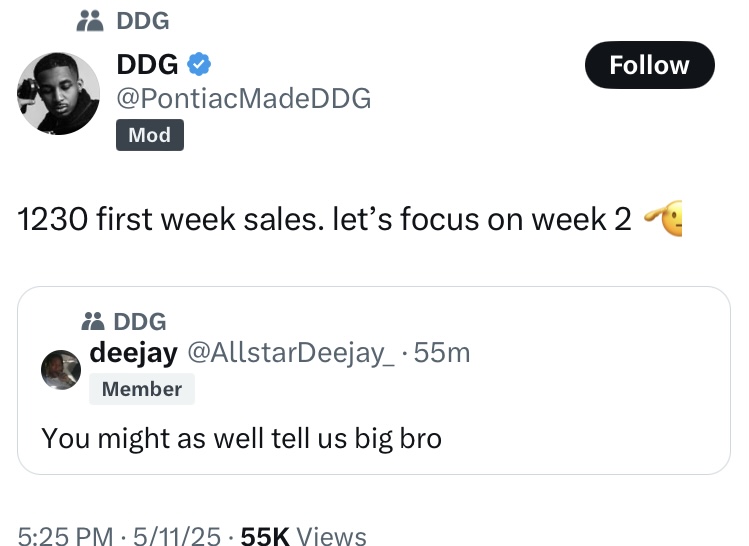The image size is (749, 546).
Task: Click the main tweet text about first week sales
Action: (x=324, y=219)
